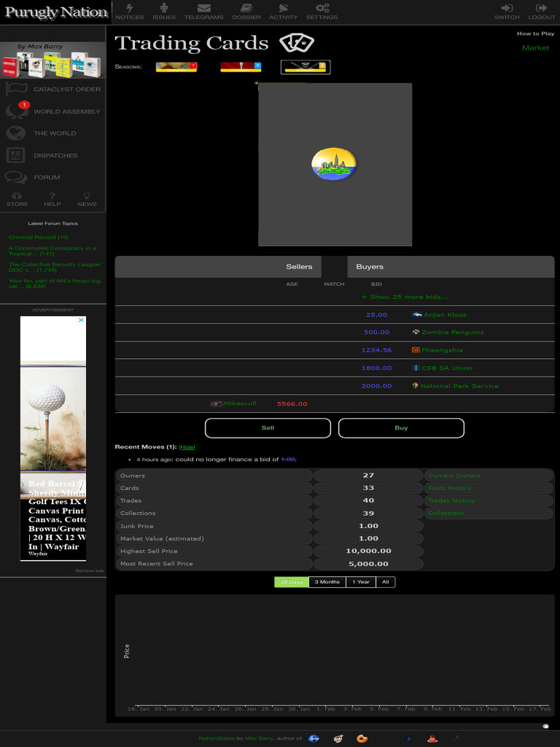Select the All chart range
Screen dimensions: 560x747
[x=386, y=581]
